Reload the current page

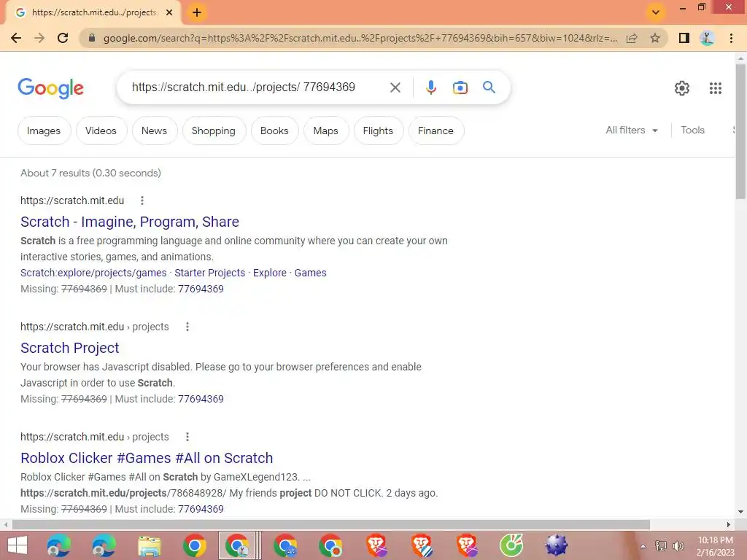click(63, 38)
